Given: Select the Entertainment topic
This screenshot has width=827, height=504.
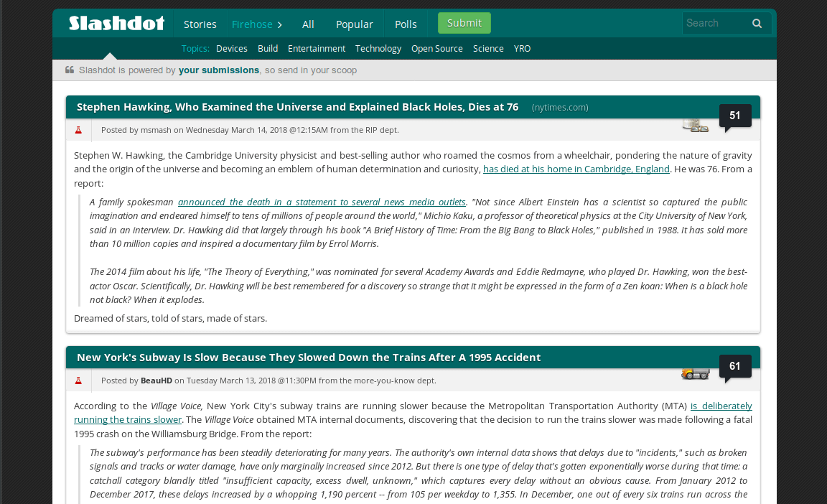Looking at the screenshot, I should 317,49.
